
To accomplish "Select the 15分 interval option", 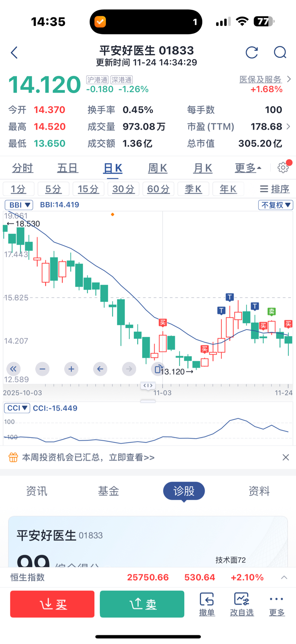I will click(x=88, y=189).
